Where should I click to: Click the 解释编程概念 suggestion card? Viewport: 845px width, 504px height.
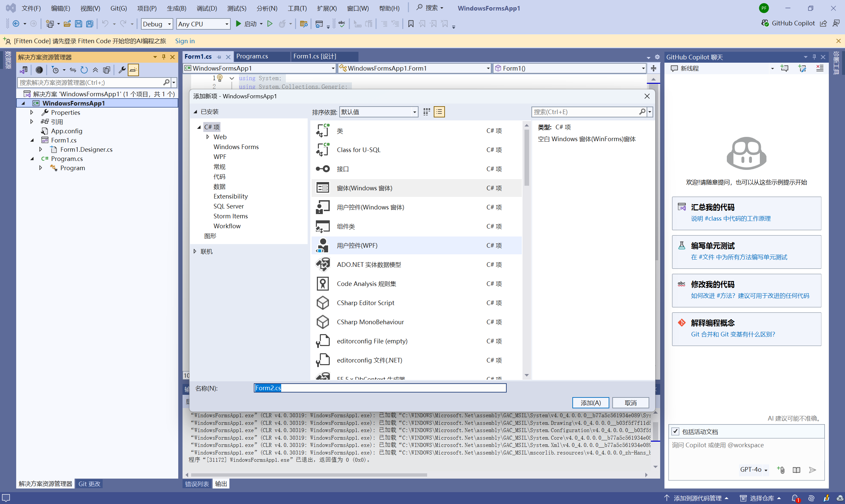coord(746,329)
